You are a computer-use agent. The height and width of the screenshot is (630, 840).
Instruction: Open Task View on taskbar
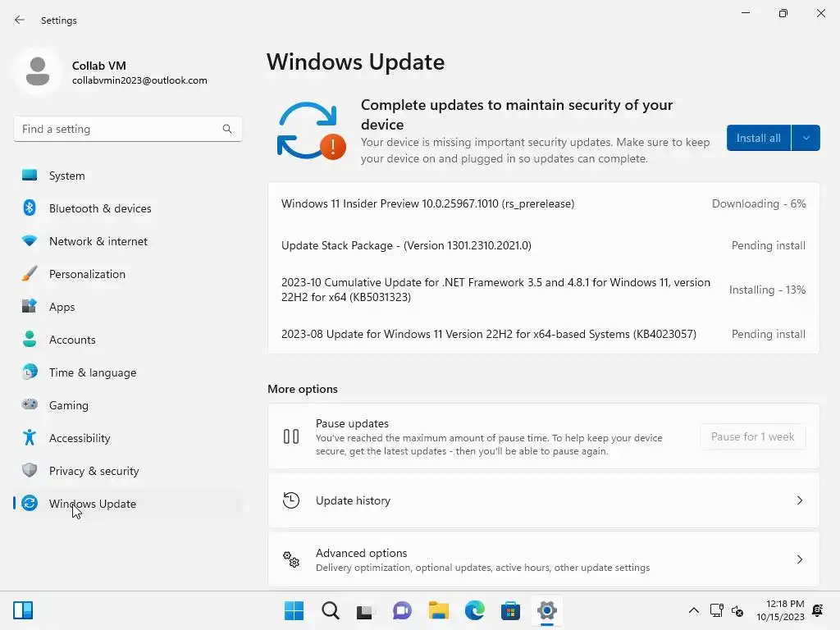coord(366,610)
